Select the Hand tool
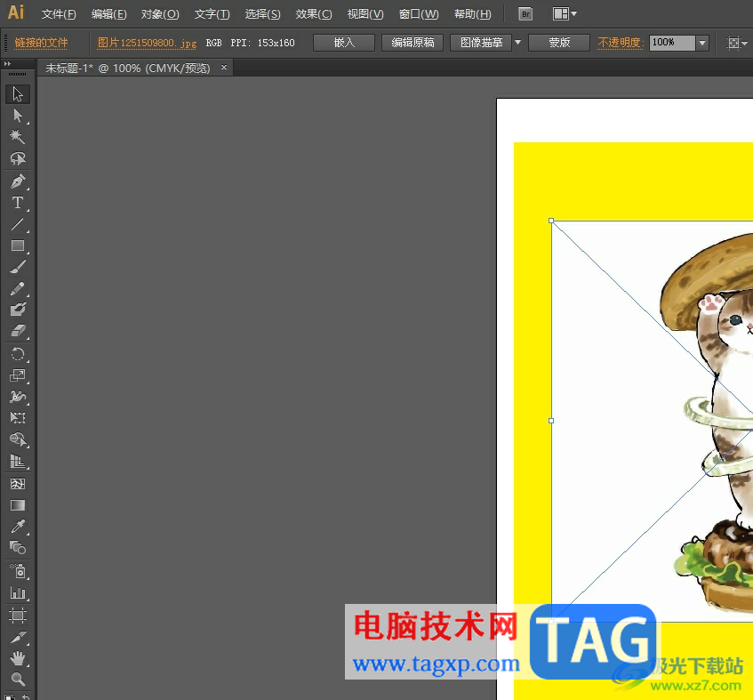 point(18,658)
